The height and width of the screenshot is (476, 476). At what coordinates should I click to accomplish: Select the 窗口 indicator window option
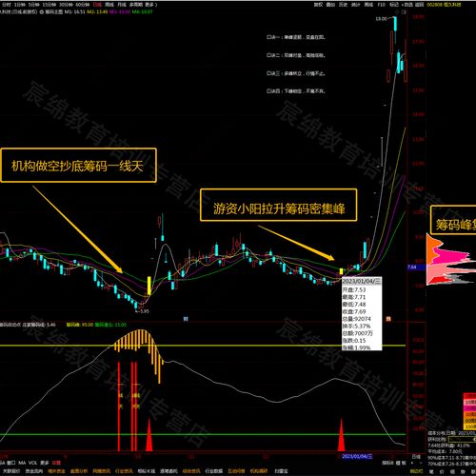click(11, 463)
